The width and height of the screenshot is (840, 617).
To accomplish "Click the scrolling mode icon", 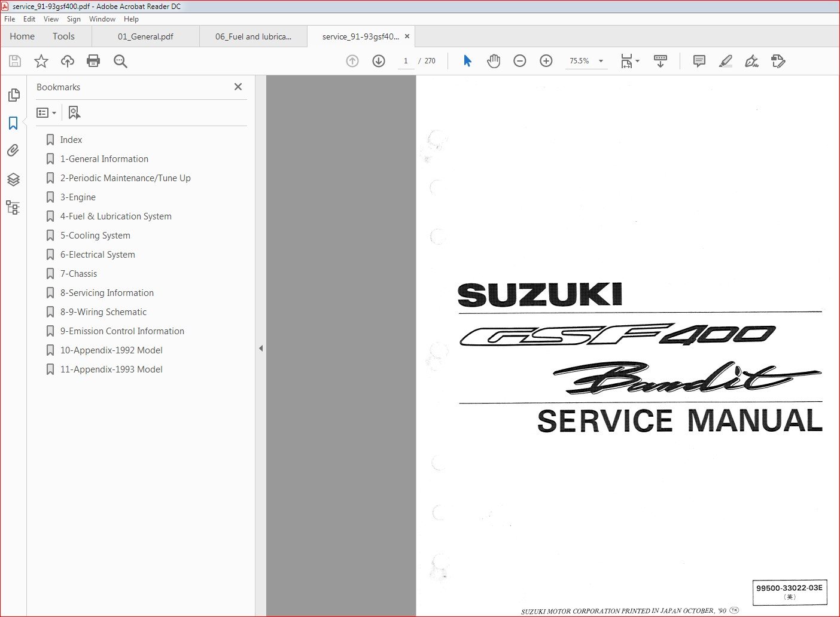I will pos(661,61).
